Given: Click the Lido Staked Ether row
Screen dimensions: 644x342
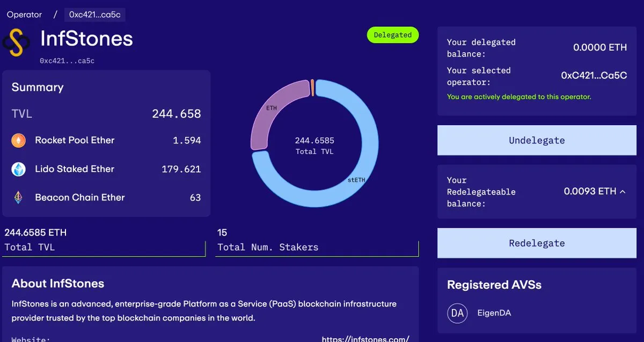Looking at the screenshot, I should 106,169.
